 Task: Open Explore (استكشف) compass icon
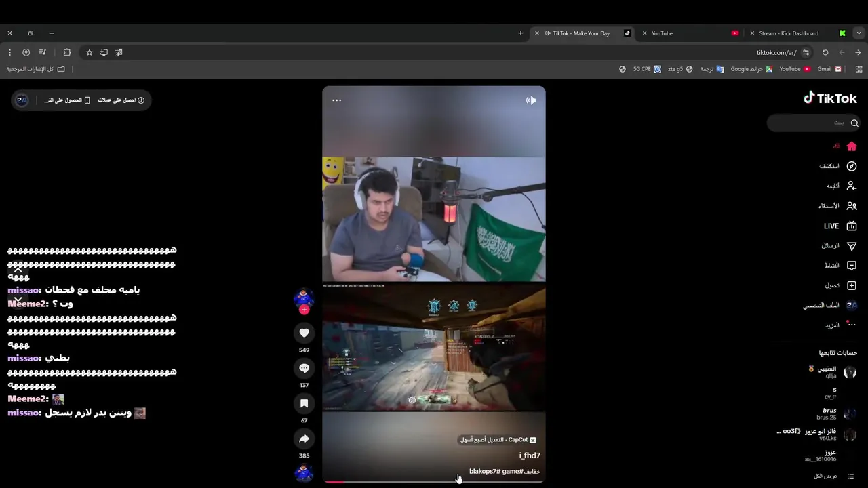(852, 166)
